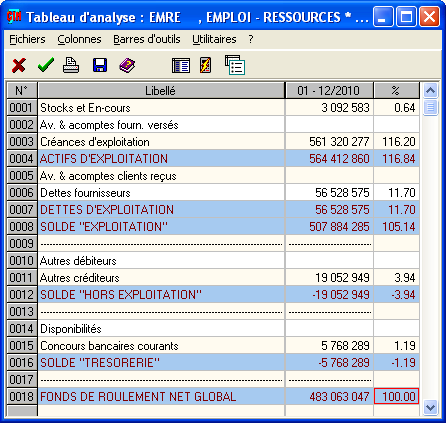The width and height of the screenshot is (446, 423).
Task: Open the Colonnes menu
Action: pyautogui.click(x=79, y=39)
